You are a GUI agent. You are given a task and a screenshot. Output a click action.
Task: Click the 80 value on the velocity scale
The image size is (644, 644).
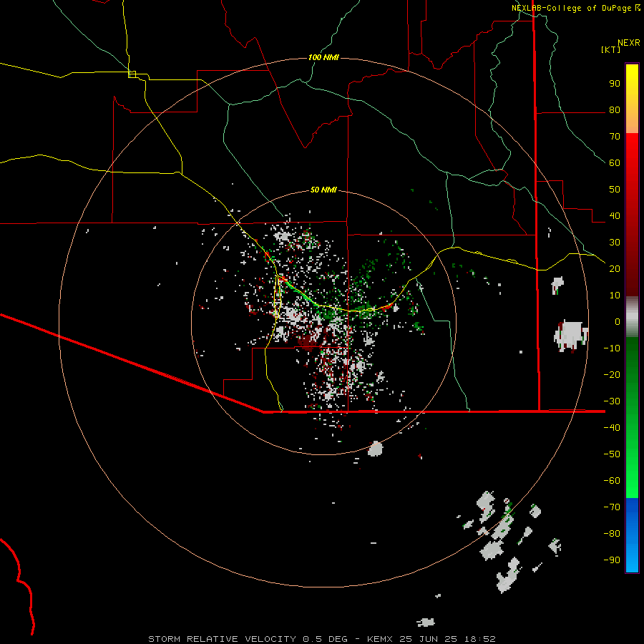click(x=615, y=110)
